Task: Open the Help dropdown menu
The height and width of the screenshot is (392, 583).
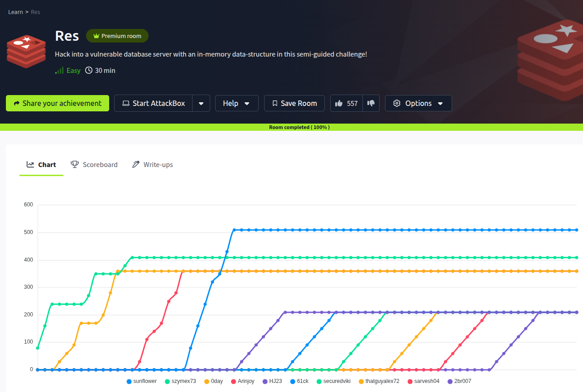Action: (236, 103)
